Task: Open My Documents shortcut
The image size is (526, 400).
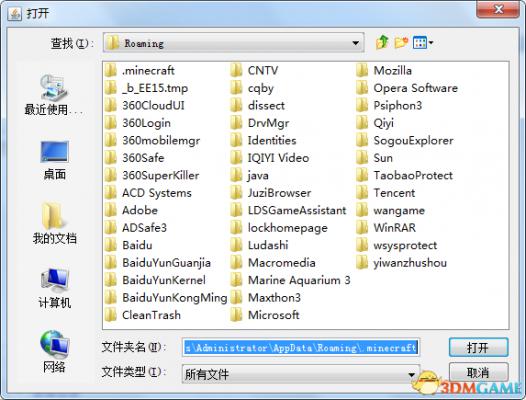Action: point(54,223)
